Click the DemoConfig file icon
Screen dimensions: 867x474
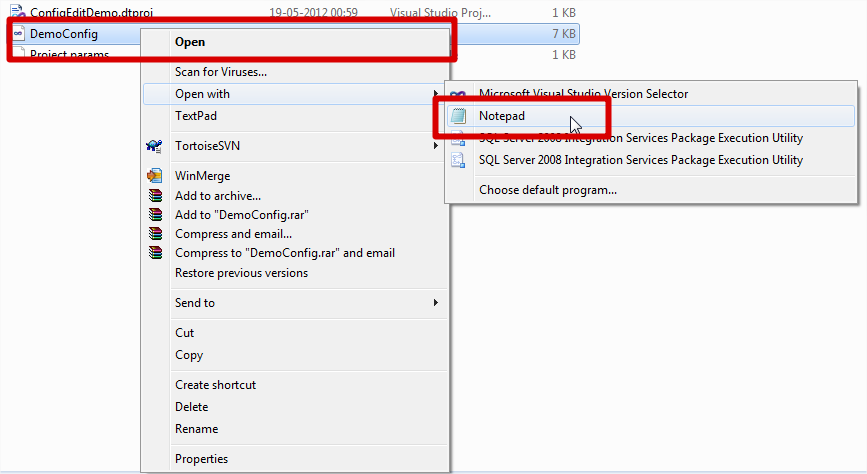click(18, 34)
